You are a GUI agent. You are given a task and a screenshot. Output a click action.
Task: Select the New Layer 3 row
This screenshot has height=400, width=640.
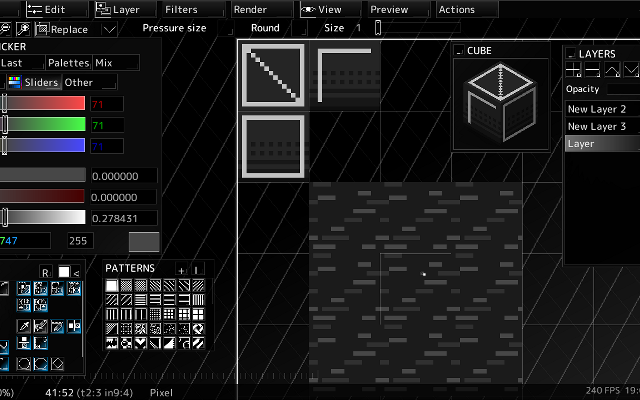click(602, 126)
